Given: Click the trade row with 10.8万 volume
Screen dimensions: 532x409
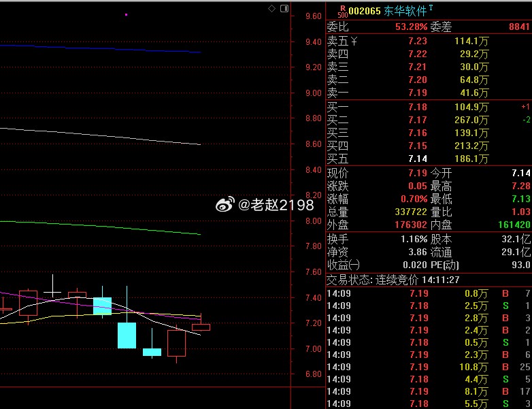Looking at the screenshot, I should click(x=429, y=367).
